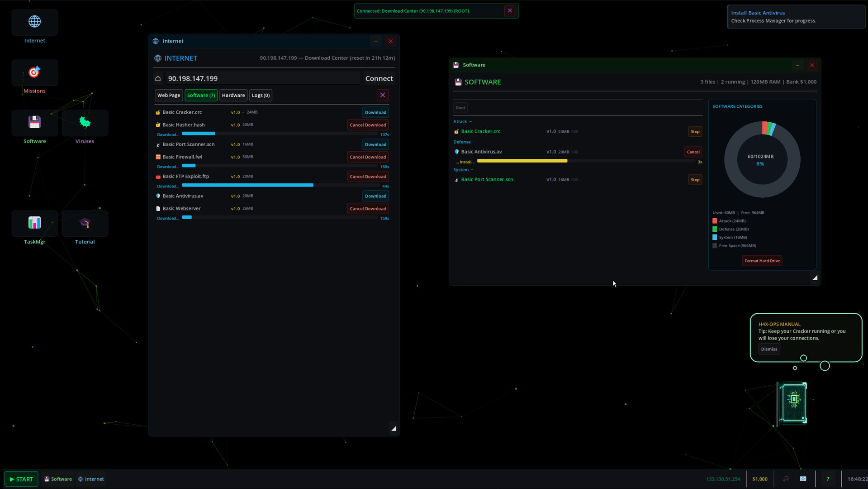Image resolution: width=868 pixels, height=489 pixels.
Task: Open the Logs (0) tab
Action: (x=261, y=96)
